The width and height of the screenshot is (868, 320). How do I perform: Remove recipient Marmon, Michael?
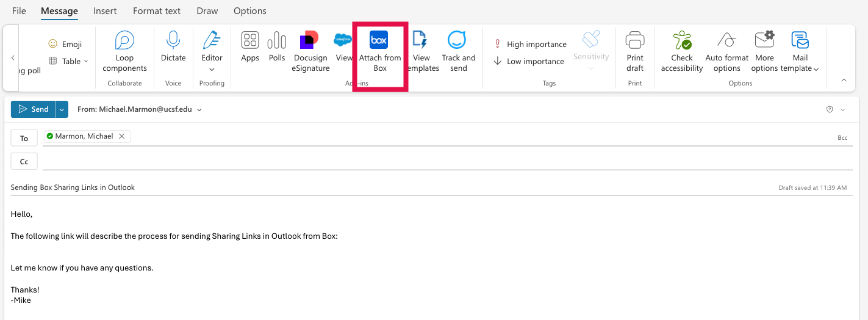pyautogui.click(x=121, y=136)
